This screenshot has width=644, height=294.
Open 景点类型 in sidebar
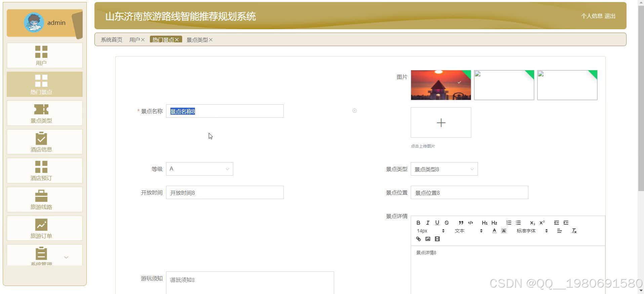[44, 113]
